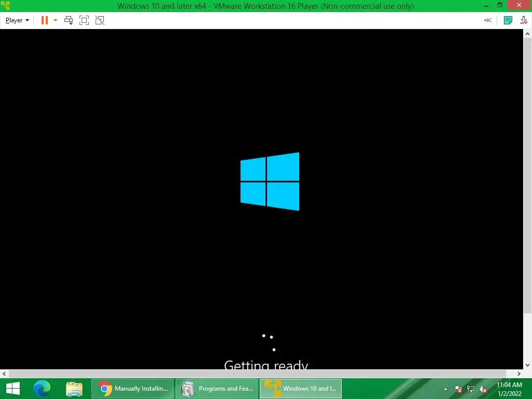Click the vertical scrollbar up arrow
The width and height of the screenshot is (532, 399).
click(x=528, y=33)
